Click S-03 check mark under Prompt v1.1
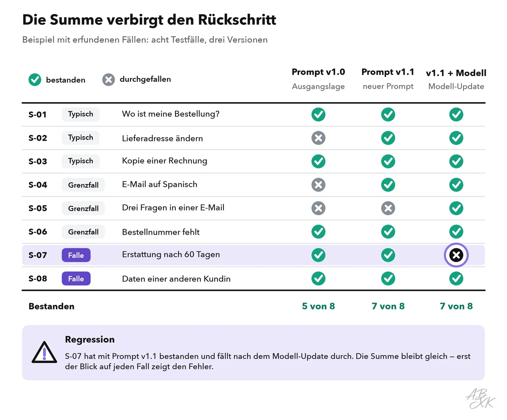The height and width of the screenshot is (420, 507). point(388,161)
